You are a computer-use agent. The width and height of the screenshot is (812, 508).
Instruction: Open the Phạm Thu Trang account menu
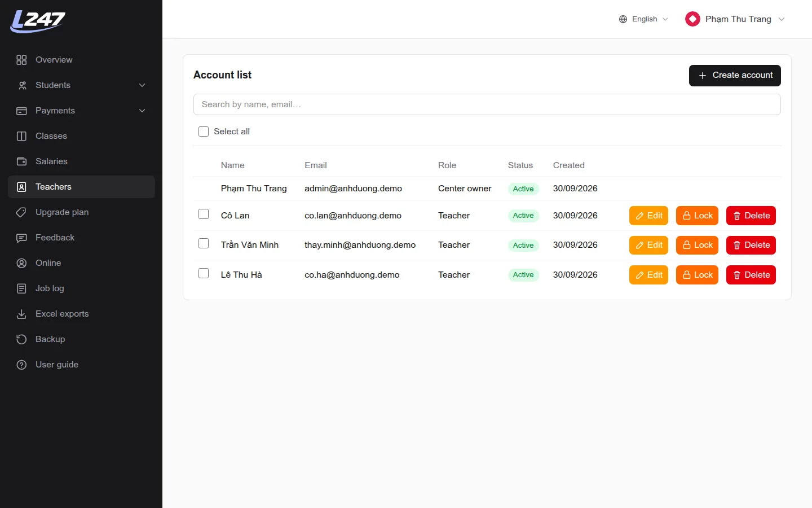735,19
